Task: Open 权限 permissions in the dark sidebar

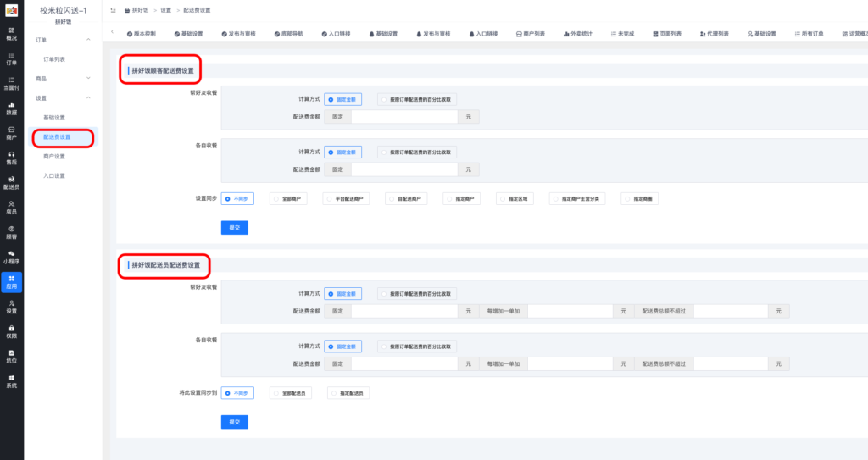Action: 11,332
